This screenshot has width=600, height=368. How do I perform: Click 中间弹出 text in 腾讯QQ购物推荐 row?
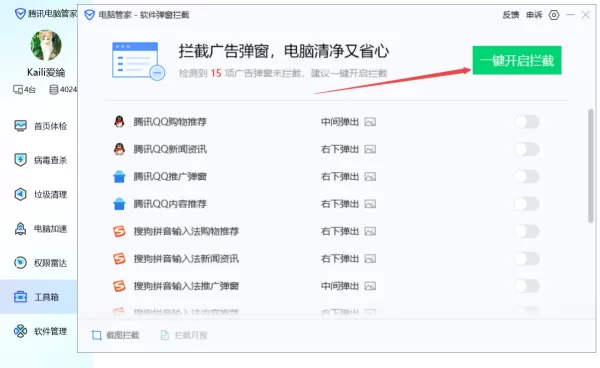click(340, 122)
